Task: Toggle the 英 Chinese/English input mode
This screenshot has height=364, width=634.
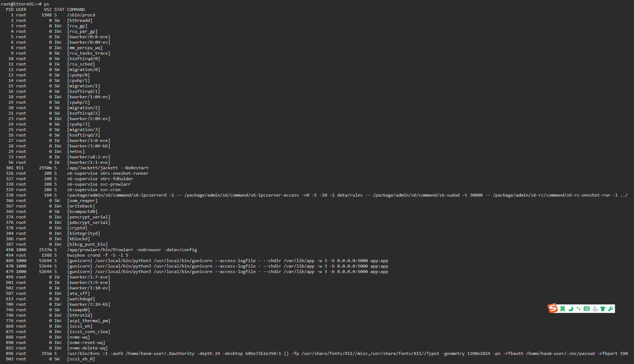Action: click(563, 309)
